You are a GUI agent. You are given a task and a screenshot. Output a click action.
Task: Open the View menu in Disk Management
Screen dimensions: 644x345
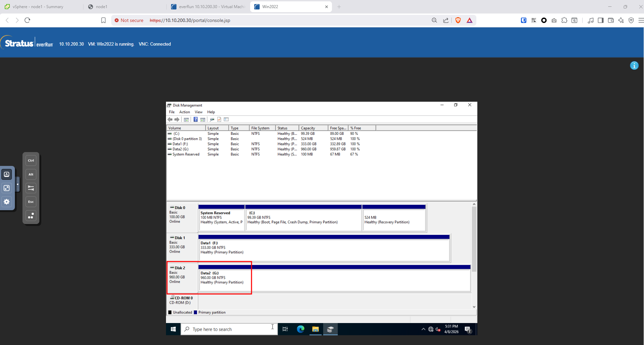point(198,112)
